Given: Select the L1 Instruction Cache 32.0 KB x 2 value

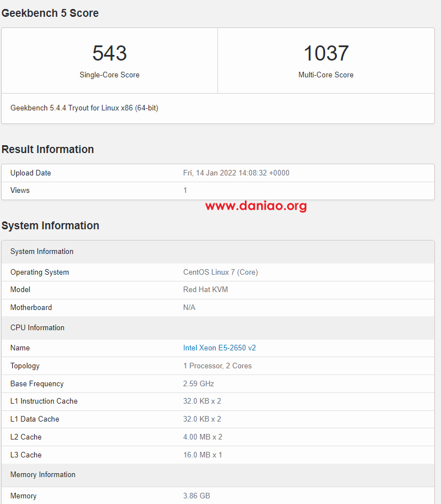Looking at the screenshot, I should coord(202,401).
